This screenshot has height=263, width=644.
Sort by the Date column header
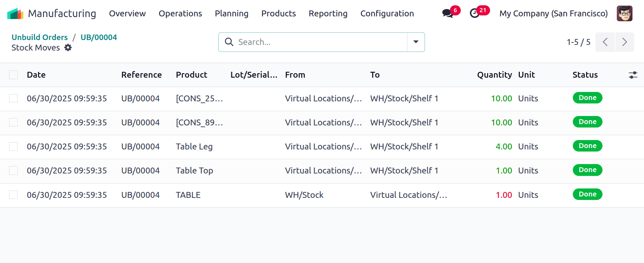point(36,75)
